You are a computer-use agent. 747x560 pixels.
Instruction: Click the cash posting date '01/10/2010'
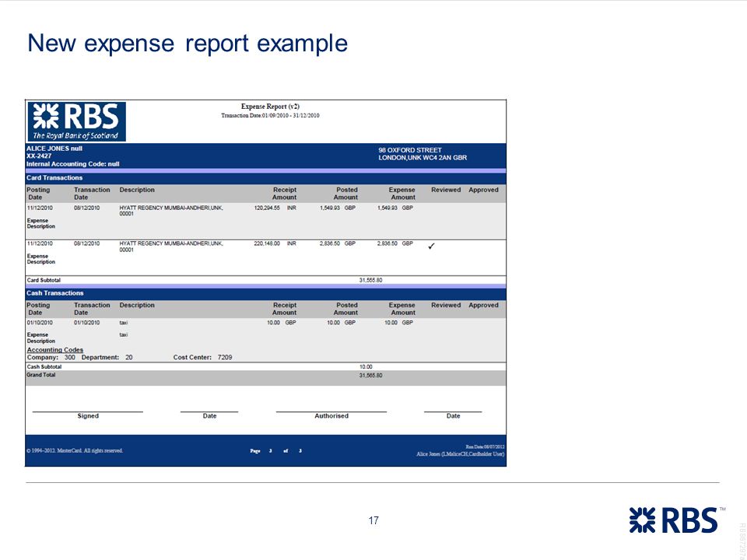coord(40,323)
